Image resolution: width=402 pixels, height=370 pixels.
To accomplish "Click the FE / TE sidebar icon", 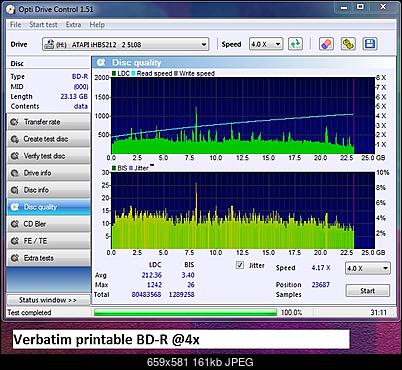I will tap(14, 241).
